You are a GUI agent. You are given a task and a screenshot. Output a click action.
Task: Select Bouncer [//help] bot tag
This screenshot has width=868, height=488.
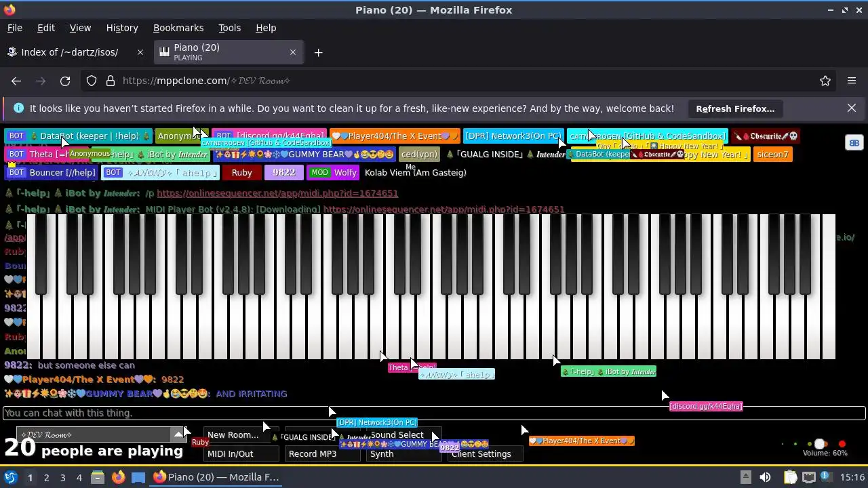coord(52,173)
